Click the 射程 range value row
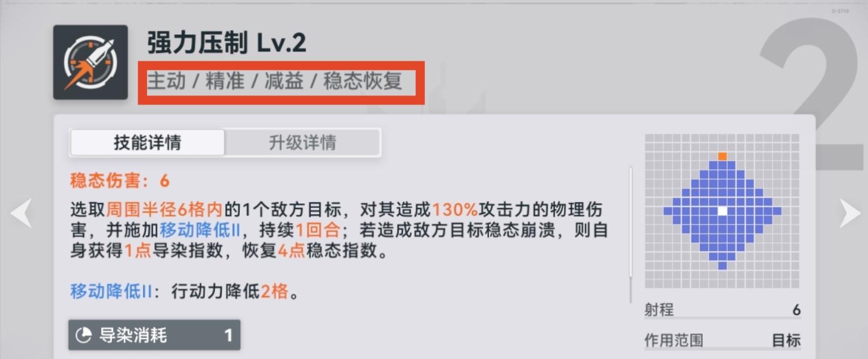This screenshot has height=359, width=868. pos(722,310)
